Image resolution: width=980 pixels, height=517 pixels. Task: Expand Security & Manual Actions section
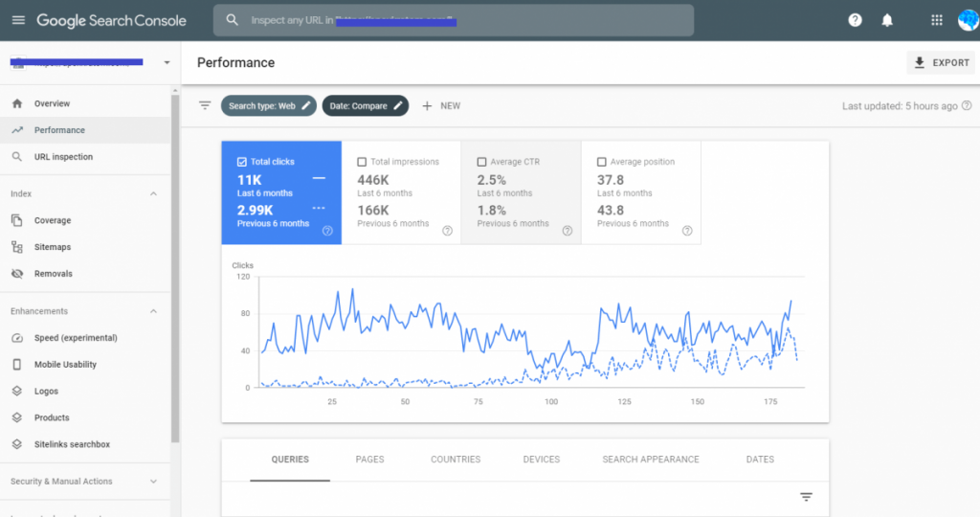pos(153,482)
